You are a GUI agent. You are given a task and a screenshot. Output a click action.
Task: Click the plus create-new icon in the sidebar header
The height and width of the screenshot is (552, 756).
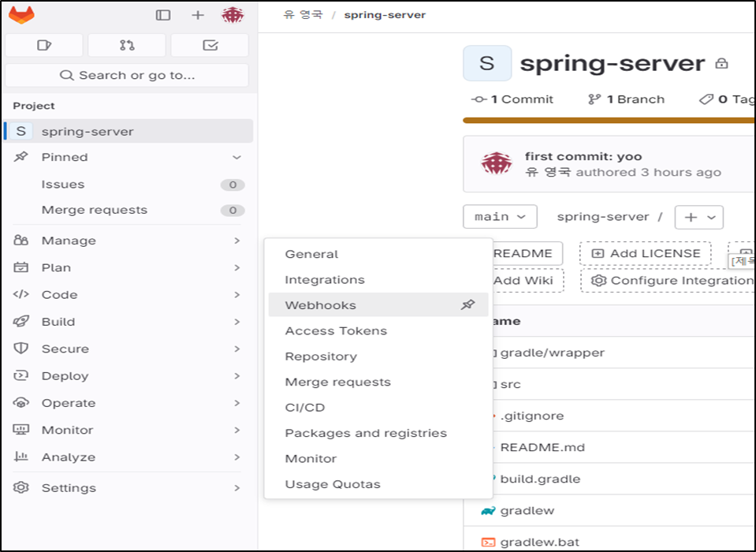pos(198,15)
